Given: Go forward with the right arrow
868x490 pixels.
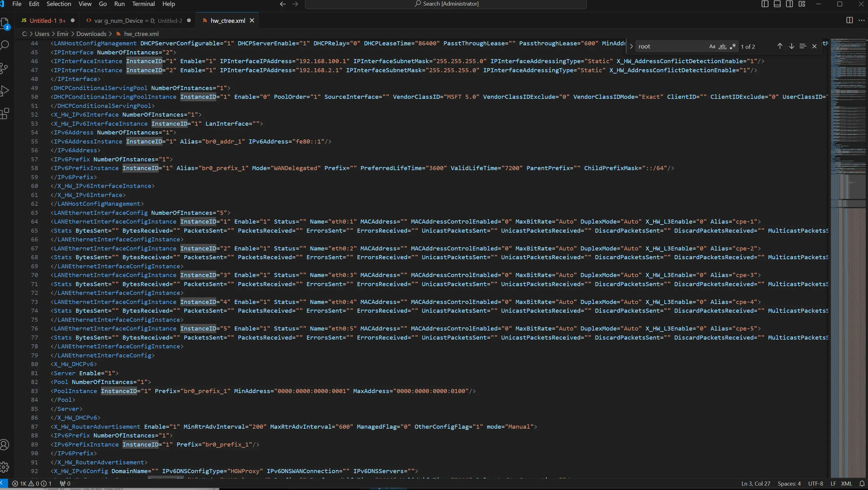Looking at the screenshot, I should coord(295,4).
